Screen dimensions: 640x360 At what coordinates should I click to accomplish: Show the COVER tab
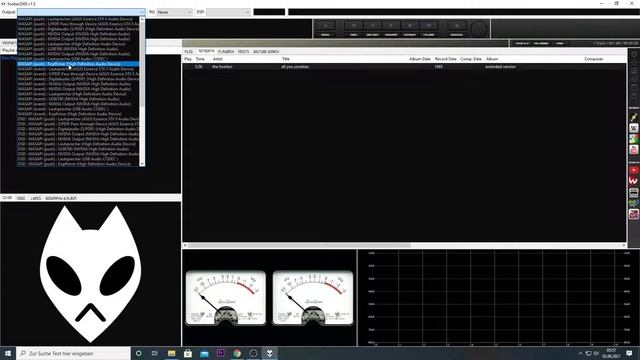pos(7,198)
